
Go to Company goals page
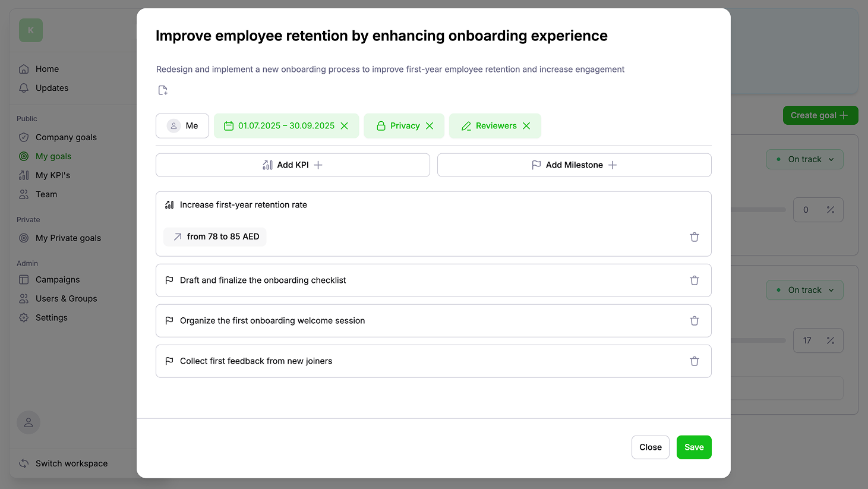coord(66,137)
